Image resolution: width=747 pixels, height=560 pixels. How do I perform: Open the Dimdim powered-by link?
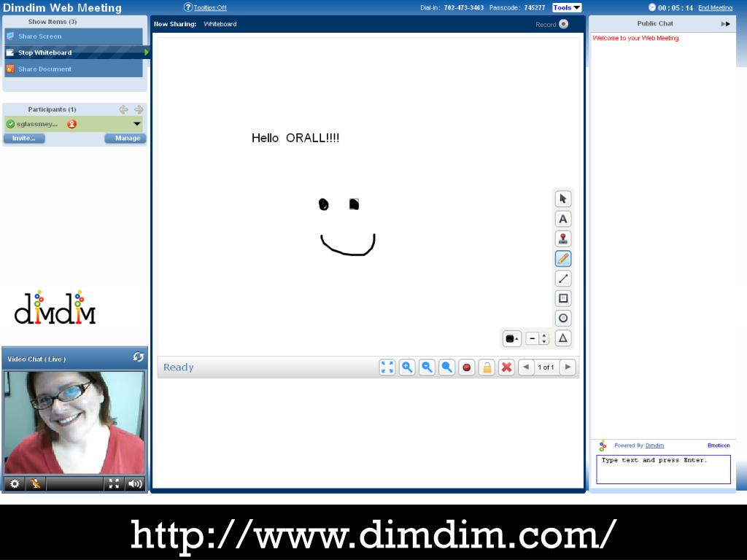[x=654, y=446]
